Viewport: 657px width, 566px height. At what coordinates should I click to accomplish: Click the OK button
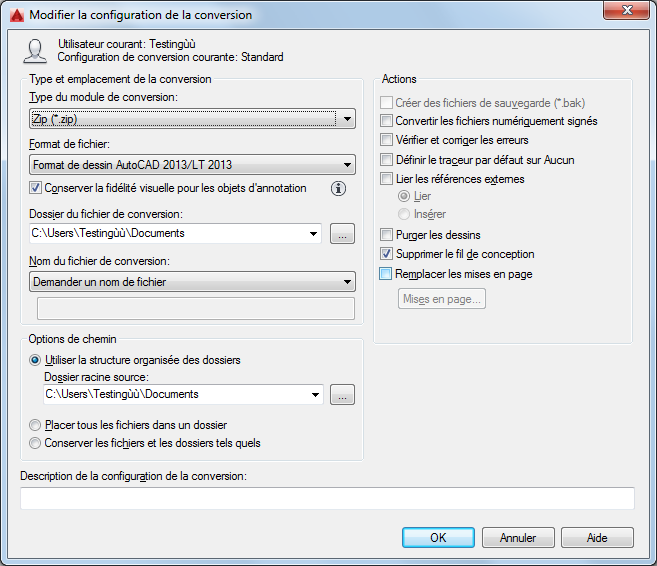coord(438,538)
